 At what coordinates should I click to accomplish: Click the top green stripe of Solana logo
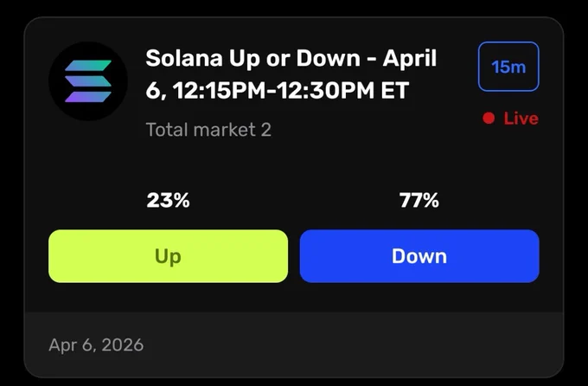point(88,66)
